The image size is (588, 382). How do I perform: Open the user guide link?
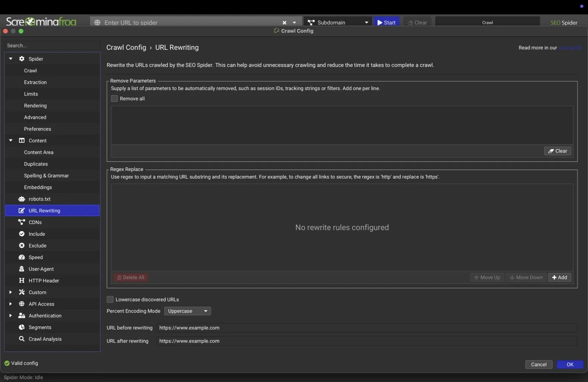click(x=570, y=48)
